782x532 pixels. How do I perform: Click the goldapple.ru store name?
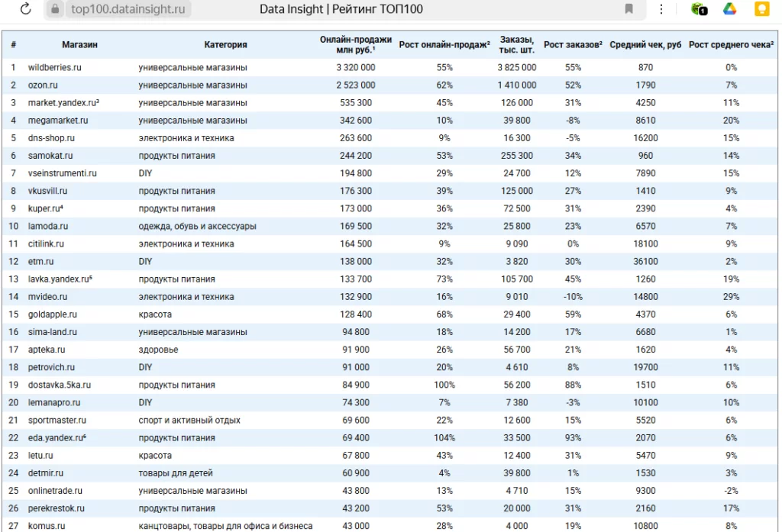(53, 314)
